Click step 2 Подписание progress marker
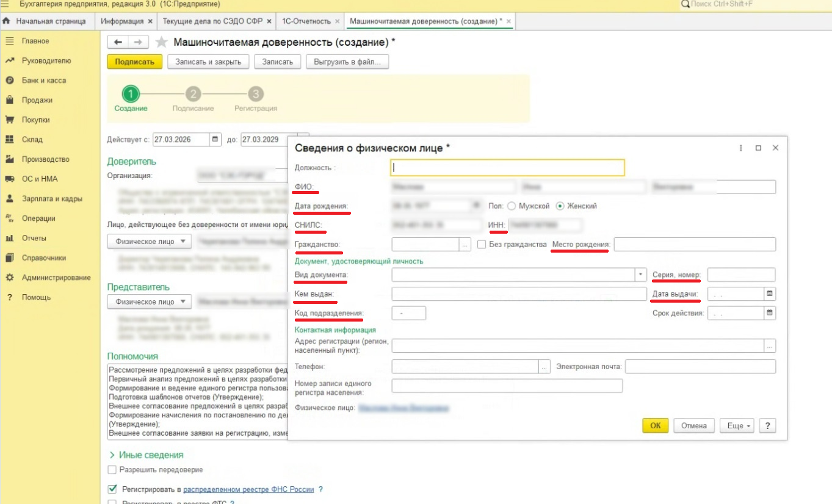Screen dimensions: 832x504 [194, 94]
